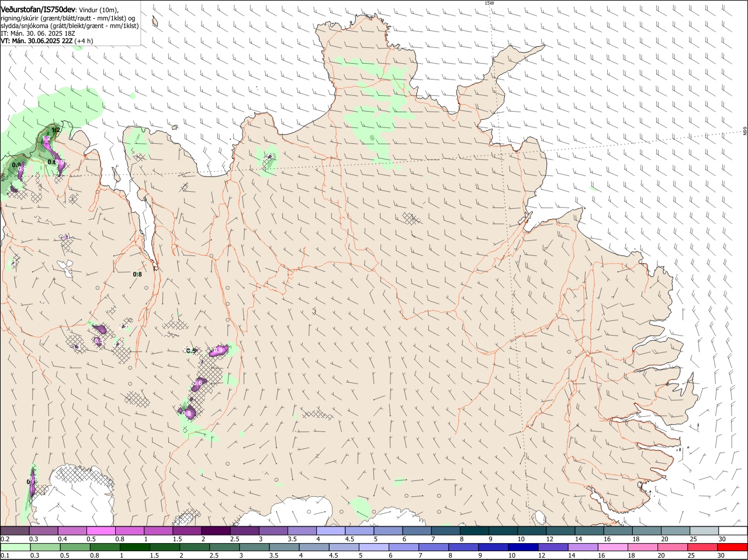Click the 0.5 precipitation value on the map

tap(191, 351)
